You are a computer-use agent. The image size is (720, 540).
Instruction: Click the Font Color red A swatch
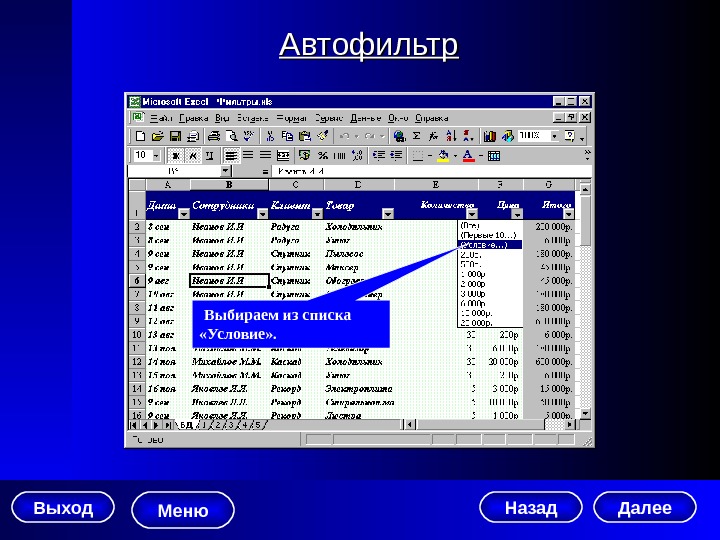coord(468,156)
